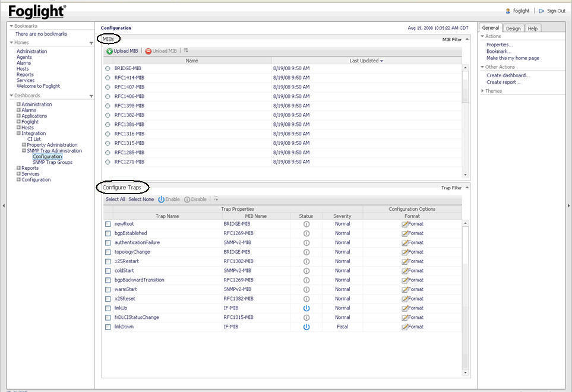Select the RFC1414-MIB radio button

tap(108, 78)
